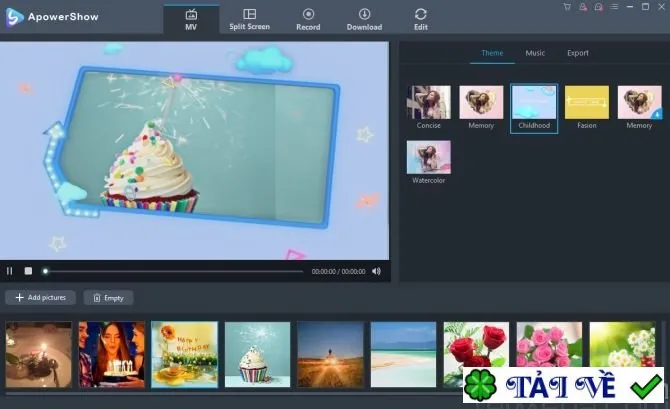The height and width of the screenshot is (409, 670).
Task: Open the user account icon
Action: [583, 7]
